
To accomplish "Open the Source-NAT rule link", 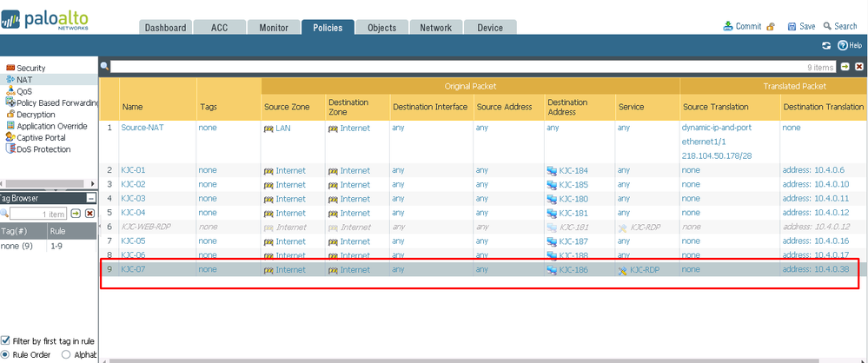I will 143,128.
